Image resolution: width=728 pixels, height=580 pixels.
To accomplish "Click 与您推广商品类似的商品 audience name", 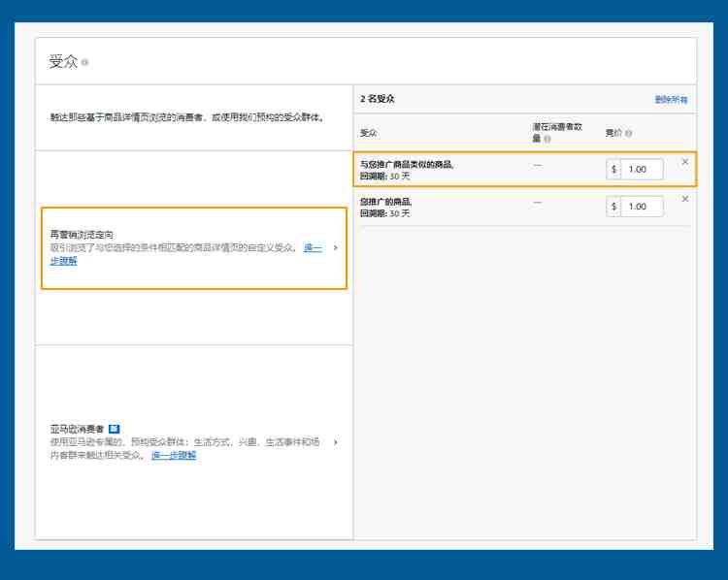I will click(x=407, y=165).
